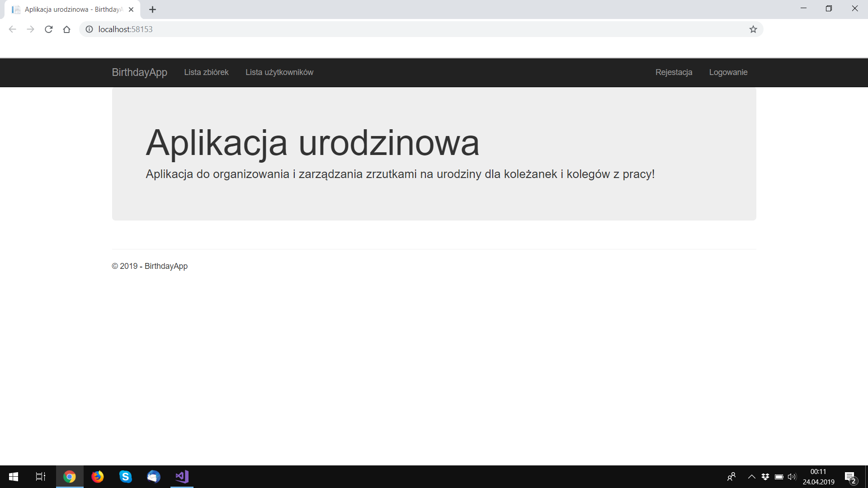This screenshot has height=488, width=868.
Task: Open Skype from the taskbar
Action: pyautogui.click(x=126, y=477)
